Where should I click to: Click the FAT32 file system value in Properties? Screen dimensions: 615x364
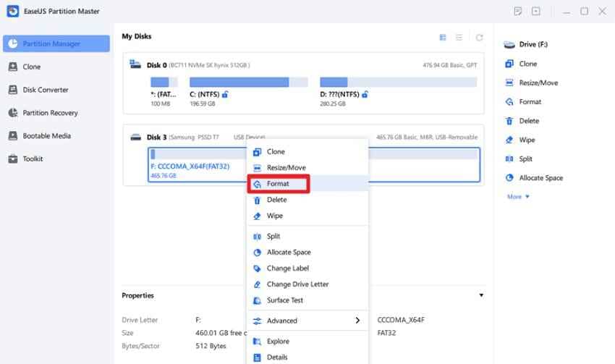[x=386, y=333]
